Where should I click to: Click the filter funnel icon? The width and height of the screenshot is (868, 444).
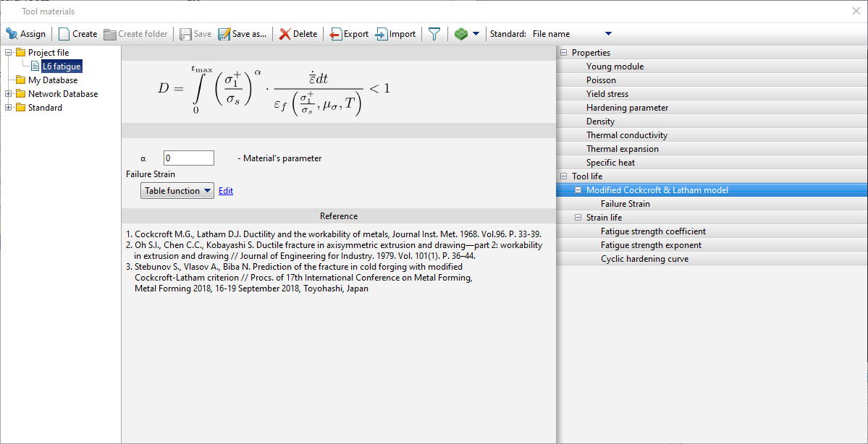(433, 33)
